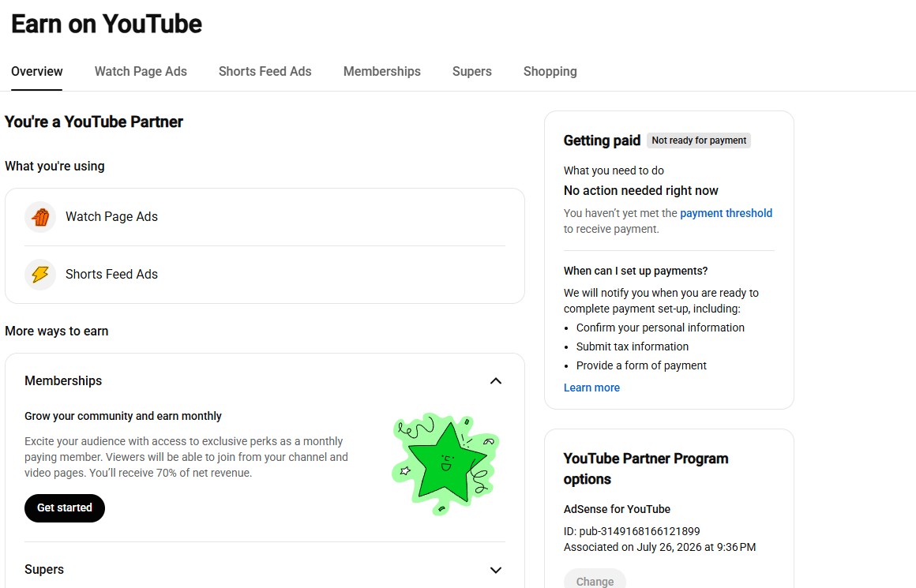
Task: Click the Watch Page Ads popcorn icon
Action: click(40, 217)
